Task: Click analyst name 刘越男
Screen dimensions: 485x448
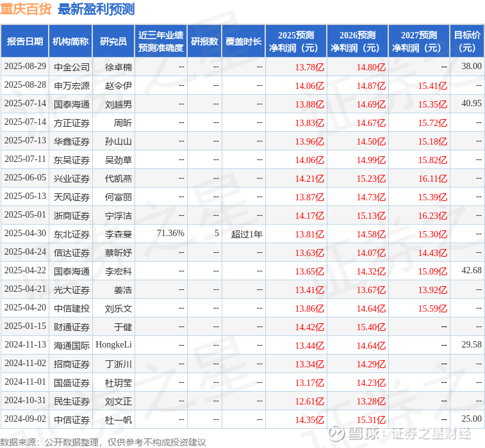Action: tap(119, 104)
